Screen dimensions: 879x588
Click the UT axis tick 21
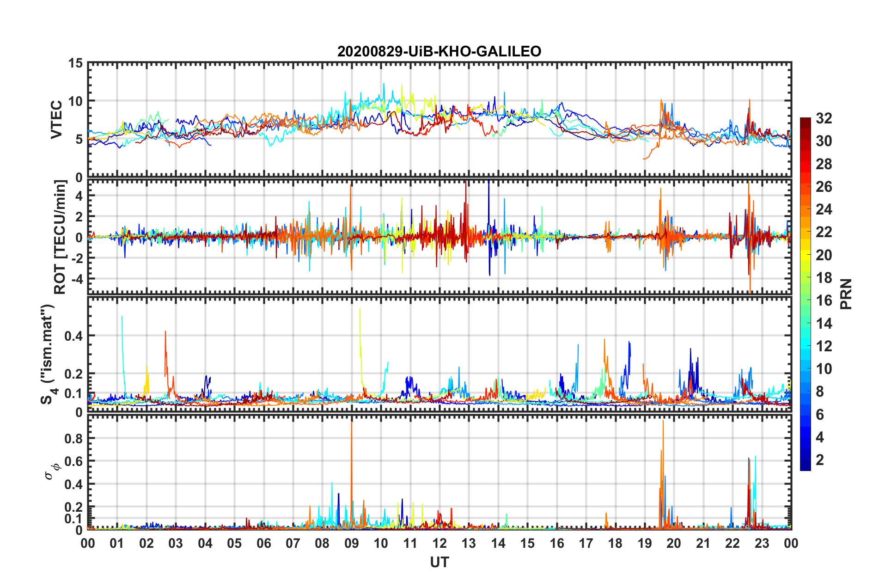pos(703,543)
